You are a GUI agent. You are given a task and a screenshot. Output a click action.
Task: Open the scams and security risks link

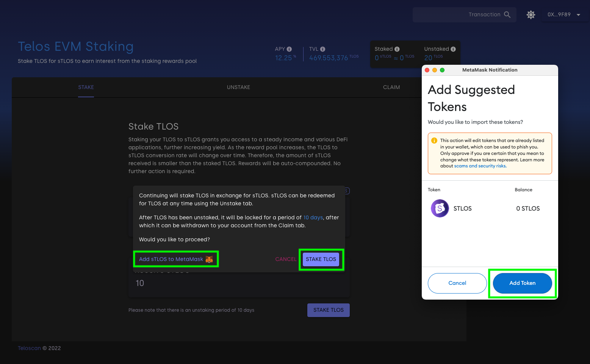point(480,166)
